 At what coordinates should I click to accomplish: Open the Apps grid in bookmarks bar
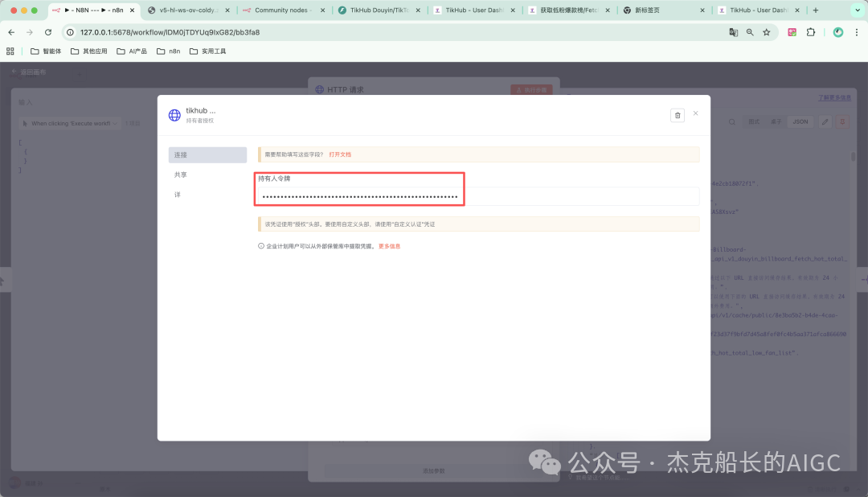click(x=10, y=51)
